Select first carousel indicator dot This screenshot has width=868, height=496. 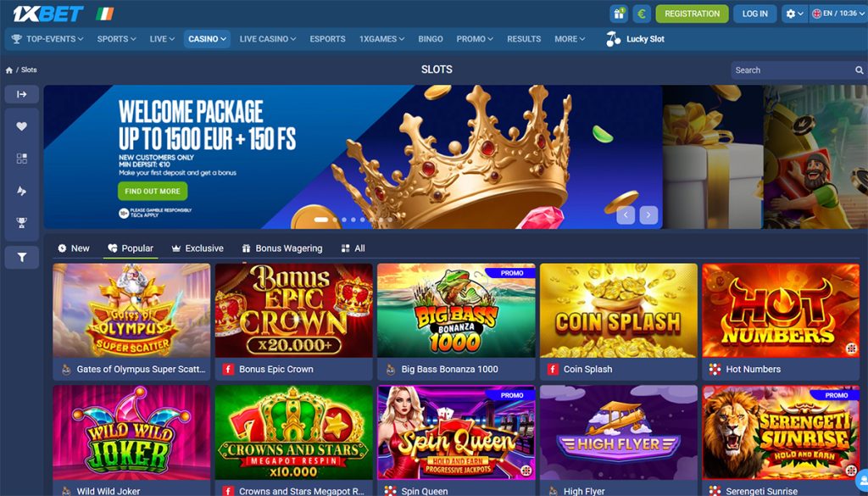click(x=321, y=220)
